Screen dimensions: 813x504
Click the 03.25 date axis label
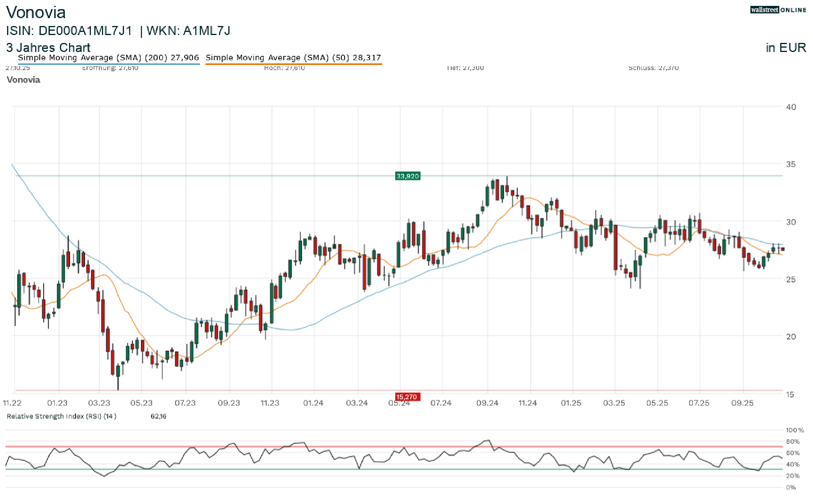coord(614,403)
